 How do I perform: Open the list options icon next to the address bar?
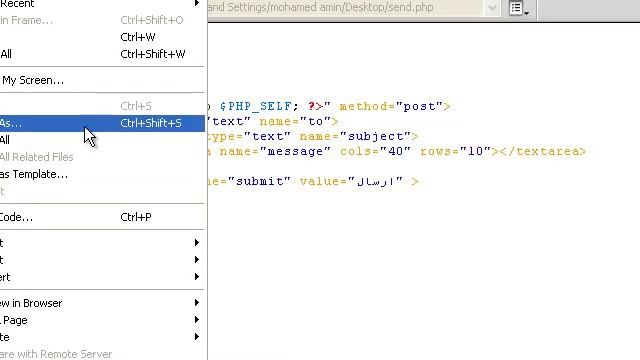[x=518, y=8]
